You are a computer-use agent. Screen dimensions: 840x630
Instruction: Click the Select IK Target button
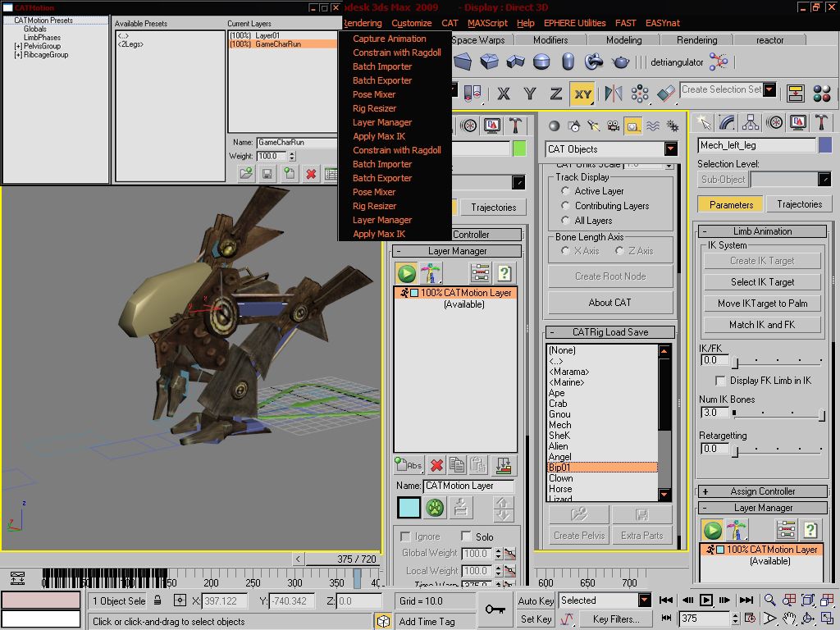[762, 282]
